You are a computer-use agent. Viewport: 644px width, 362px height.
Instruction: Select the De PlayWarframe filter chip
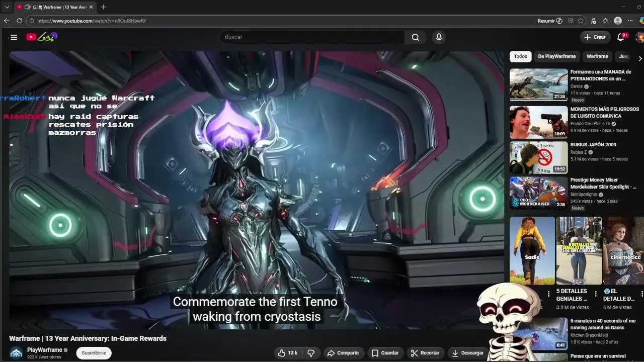pyautogui.click(x=557, y=56)
